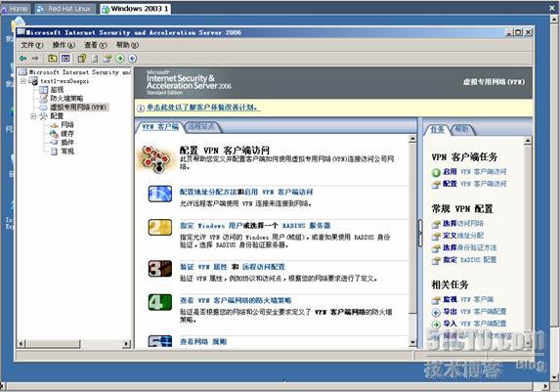Click the step 4 green numbered icon
Viewport: 560px width, 392px height.
pyautogui.click(x=160, y=302)
